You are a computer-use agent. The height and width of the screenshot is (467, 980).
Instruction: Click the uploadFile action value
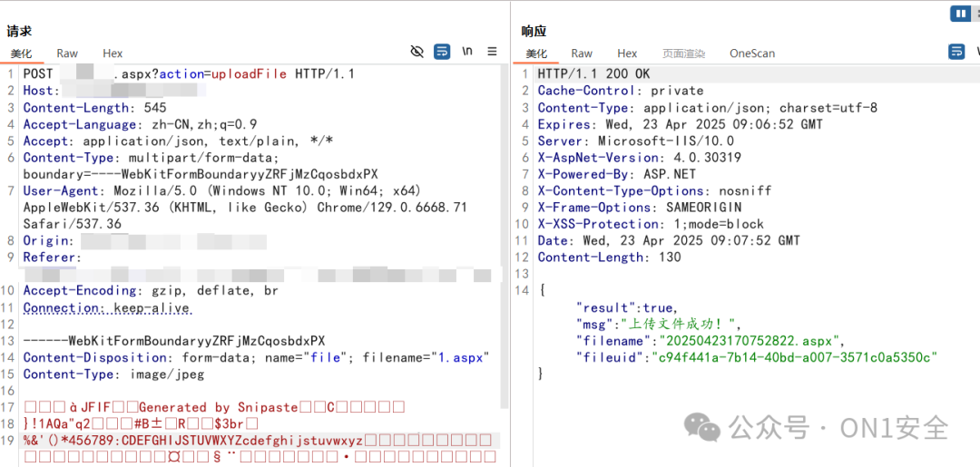(250, 74)
